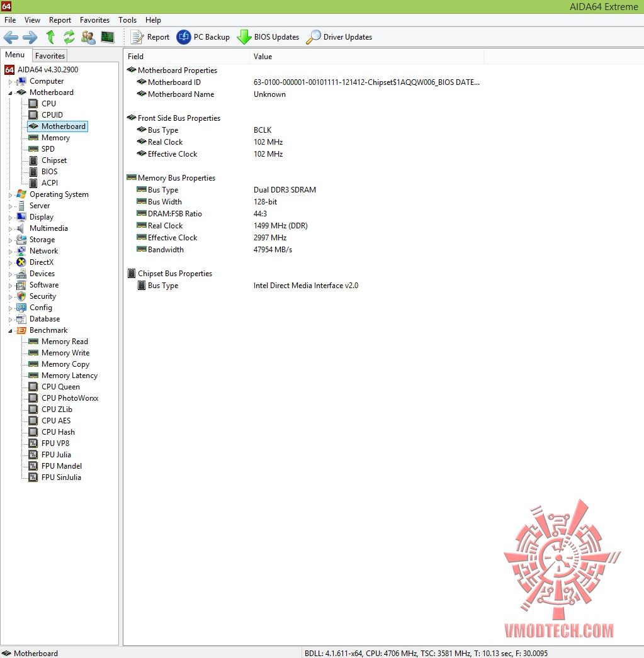The image size is (644, 658).
Task: Select the CPU Hash benchmark
Action: pos(58,432)
